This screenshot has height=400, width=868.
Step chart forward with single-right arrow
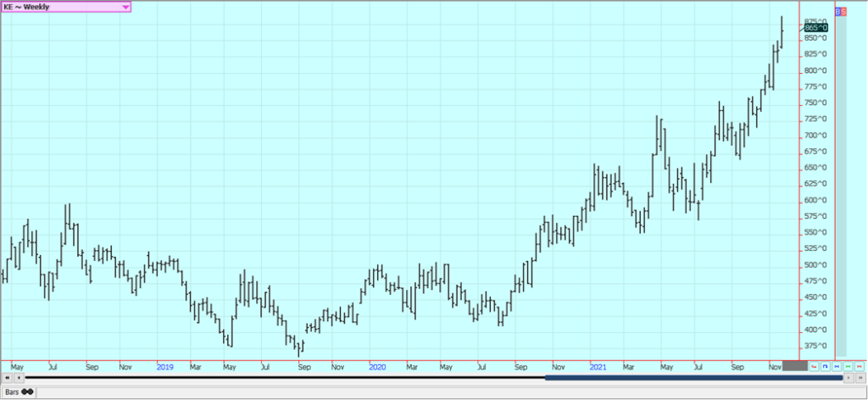pyautogui.click(x=848, y=378)
